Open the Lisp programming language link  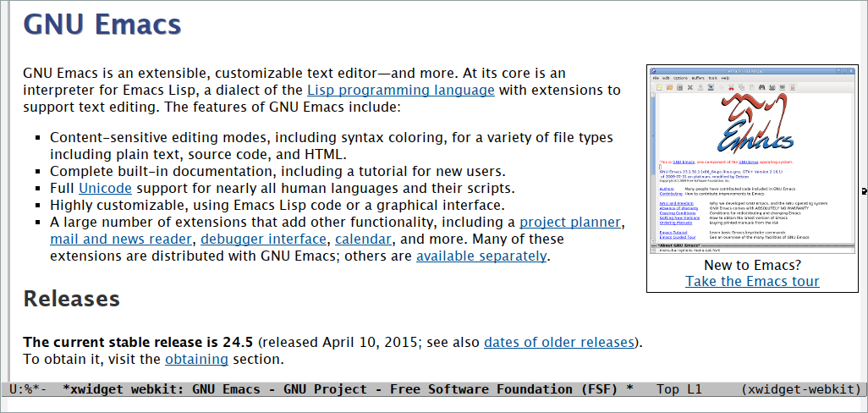pyautogui.click(x=401, y=91)
